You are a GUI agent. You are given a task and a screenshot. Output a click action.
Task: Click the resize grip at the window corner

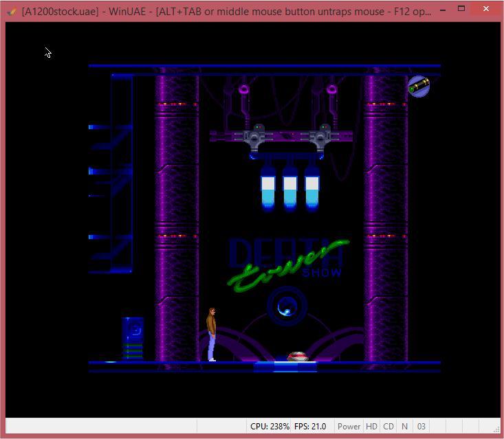coord(496,429)
